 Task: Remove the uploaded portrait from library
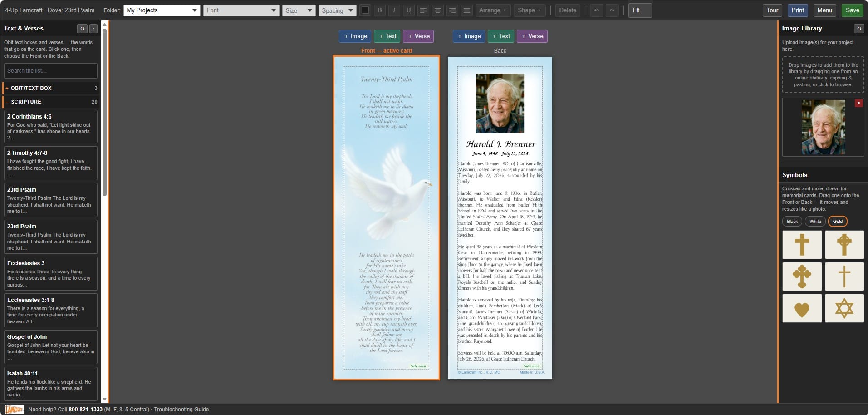click(x=858, y=103)
